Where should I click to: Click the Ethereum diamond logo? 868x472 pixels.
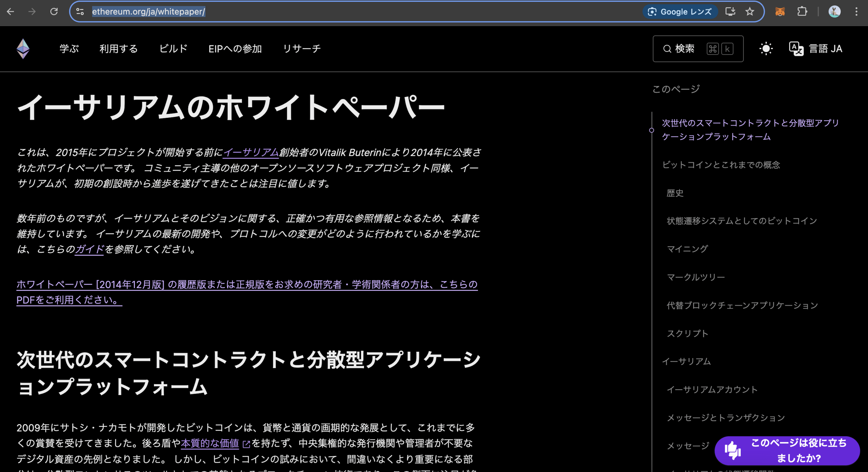23,49
